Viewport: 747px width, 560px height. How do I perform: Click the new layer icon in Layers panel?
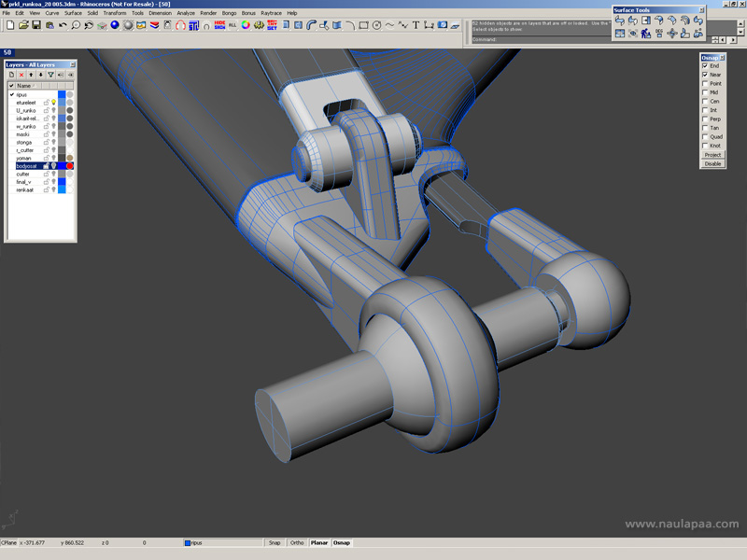(11, 75)
